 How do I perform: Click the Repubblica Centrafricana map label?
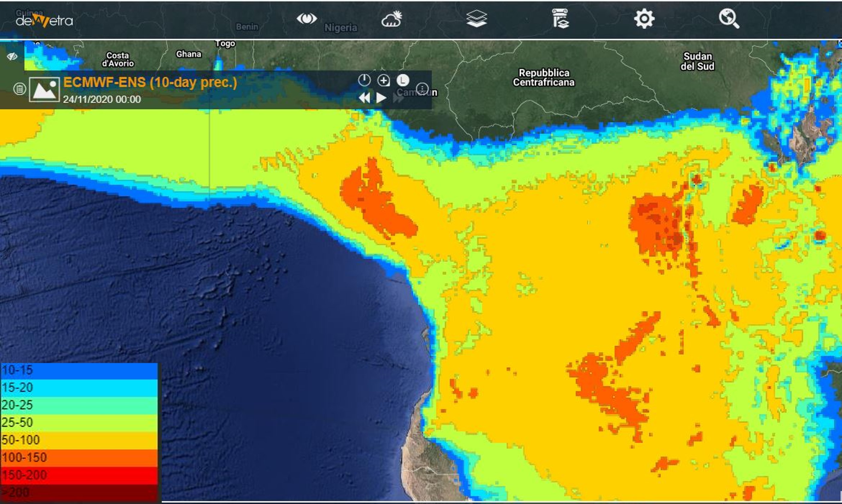point(544,78)
